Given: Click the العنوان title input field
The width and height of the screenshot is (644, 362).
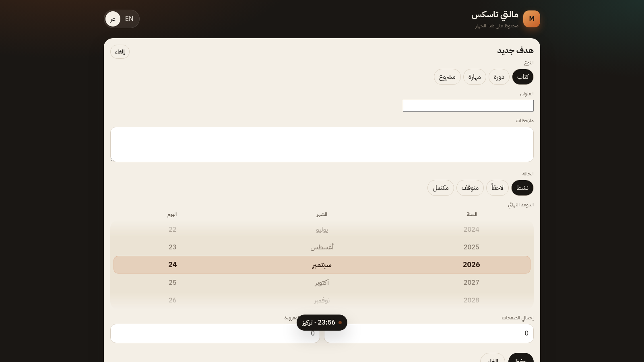Looking at the screenshot, I should [468, 106].
